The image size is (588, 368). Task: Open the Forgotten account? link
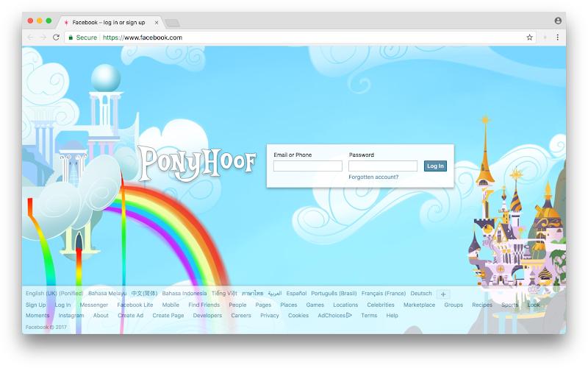(373, 177)
